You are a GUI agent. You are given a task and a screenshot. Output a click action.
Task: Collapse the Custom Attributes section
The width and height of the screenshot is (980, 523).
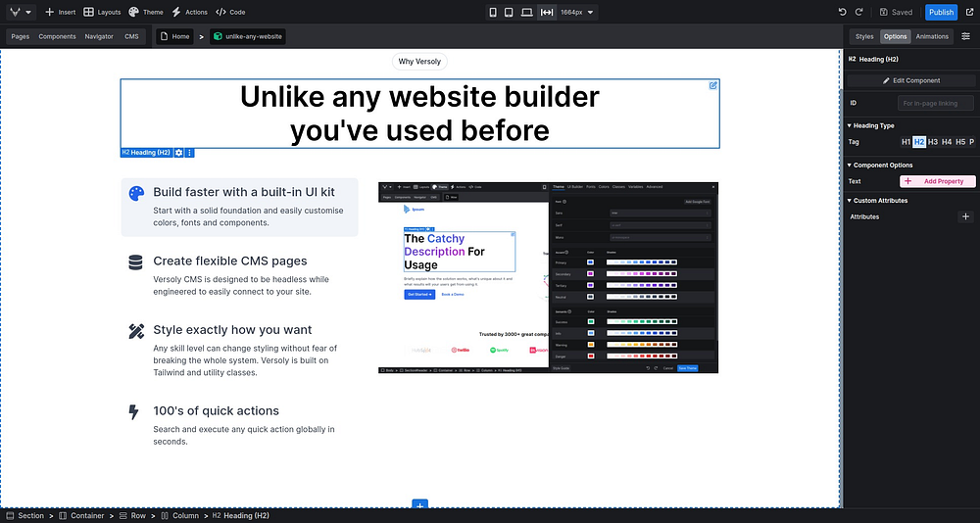pos(878,201)
